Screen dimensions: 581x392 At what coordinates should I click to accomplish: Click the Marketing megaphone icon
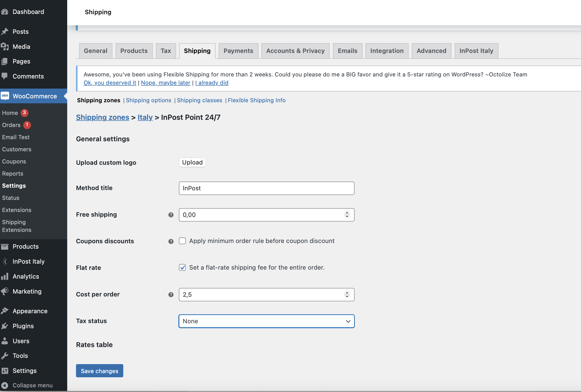tap(5, 291)
